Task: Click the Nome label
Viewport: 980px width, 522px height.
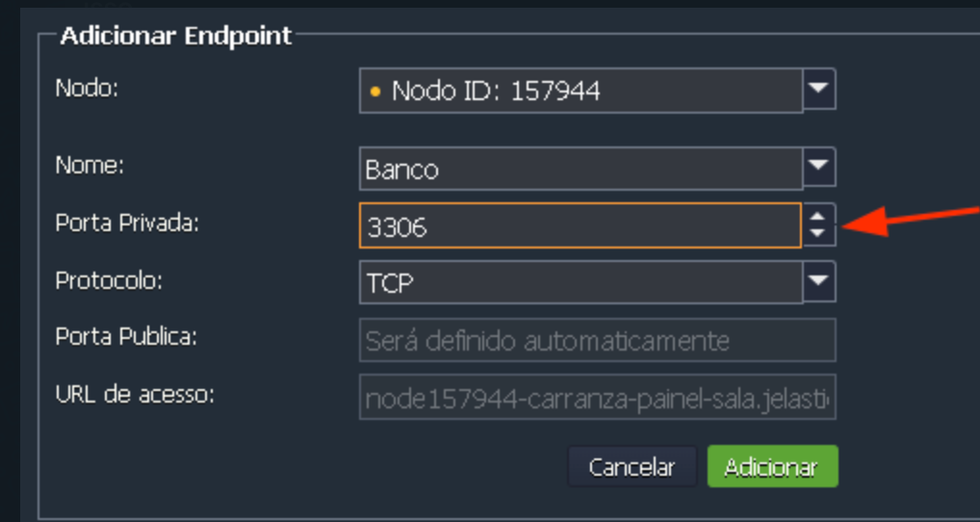Action: tap(90, 167)
